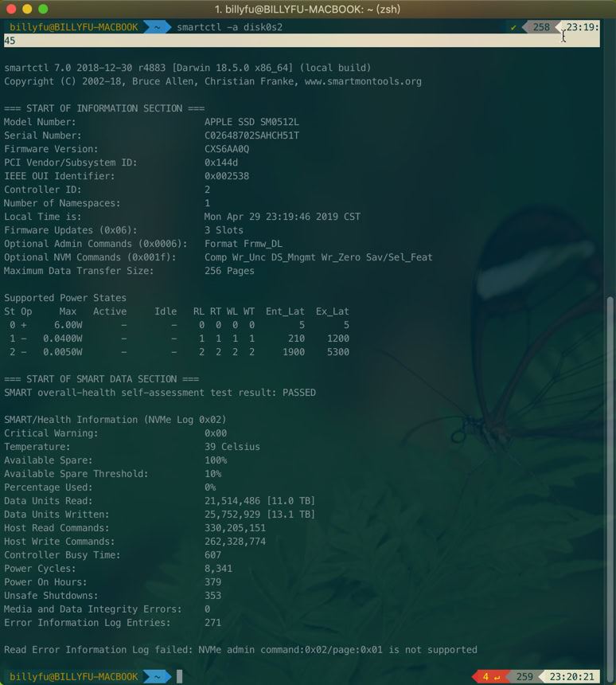The width and height of the screenshot is (616, 685).
Task: Click the serial number C02648702SAHCH51T
Action: [251, 135]
